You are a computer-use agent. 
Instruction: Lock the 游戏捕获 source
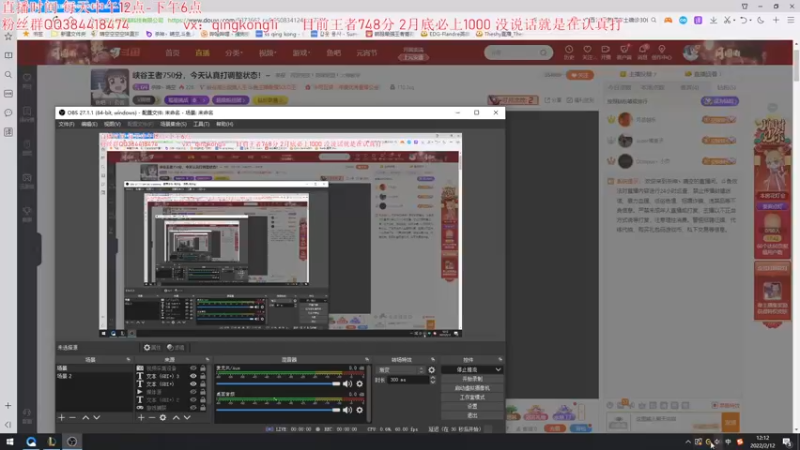[203, 408]
